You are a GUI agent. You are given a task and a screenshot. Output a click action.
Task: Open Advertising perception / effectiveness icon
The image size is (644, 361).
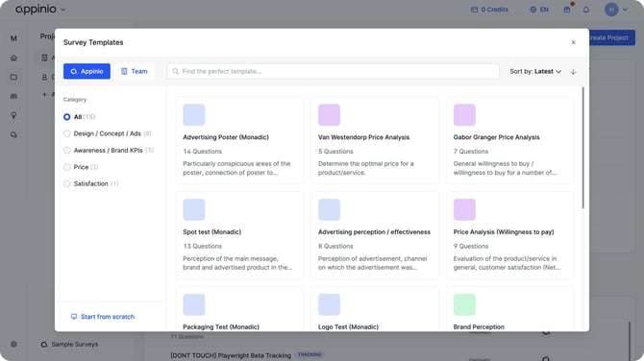[x=329, y=209]
